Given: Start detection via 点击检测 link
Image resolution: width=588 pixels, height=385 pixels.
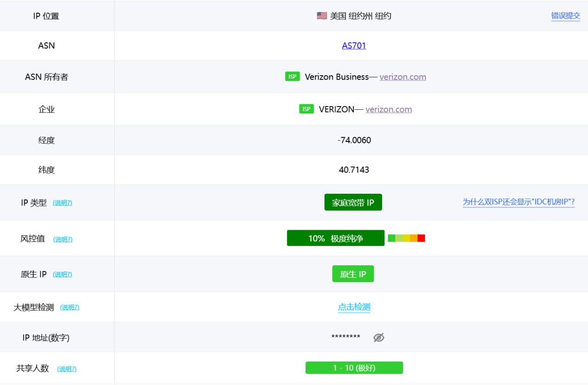Looking at the screenshot, I should point(354,307).
